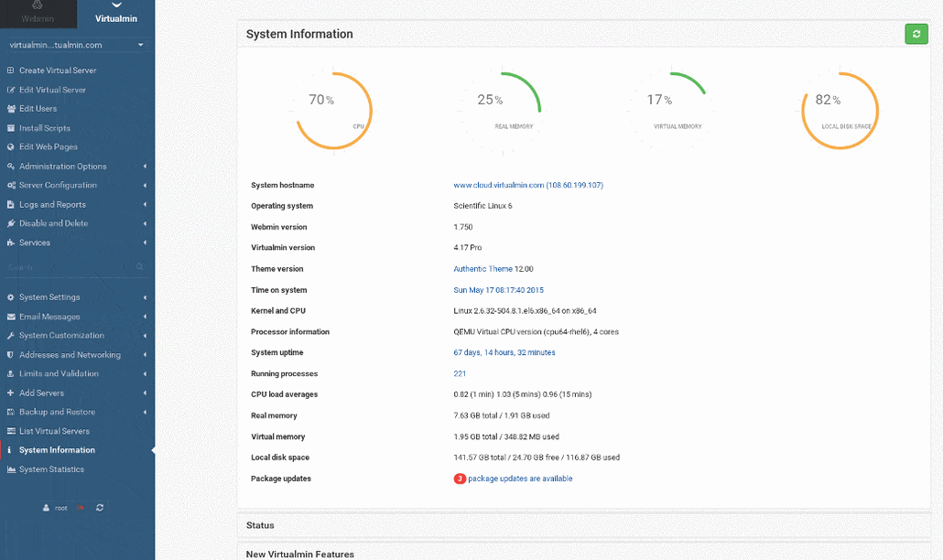The height and width of the screenshot is (560, 943).
Task: Click the root user icon
Action: [x=46, y=508]
